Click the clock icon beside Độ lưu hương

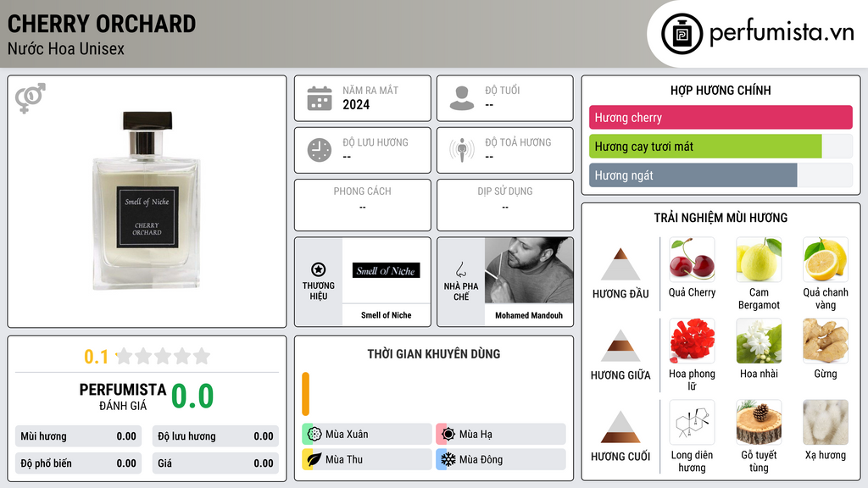(320, 150)
